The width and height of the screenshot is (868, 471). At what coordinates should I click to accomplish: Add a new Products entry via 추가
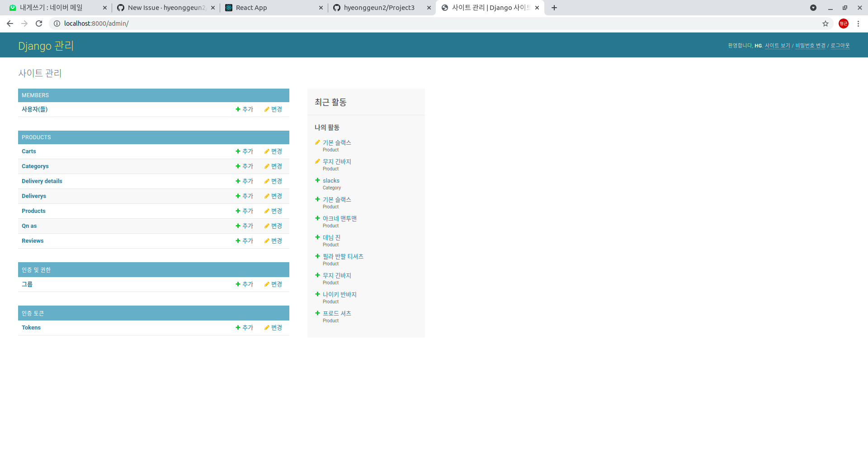point(245,211)
